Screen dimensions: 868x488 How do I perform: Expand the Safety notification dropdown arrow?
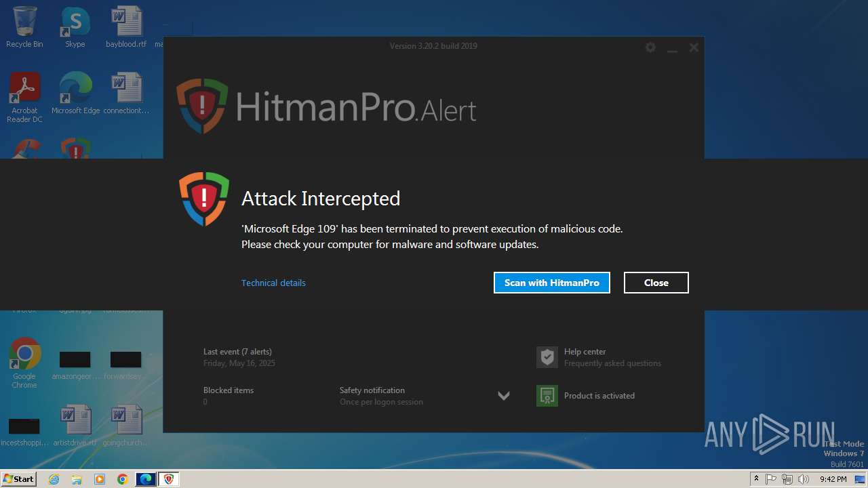[504, 396]
